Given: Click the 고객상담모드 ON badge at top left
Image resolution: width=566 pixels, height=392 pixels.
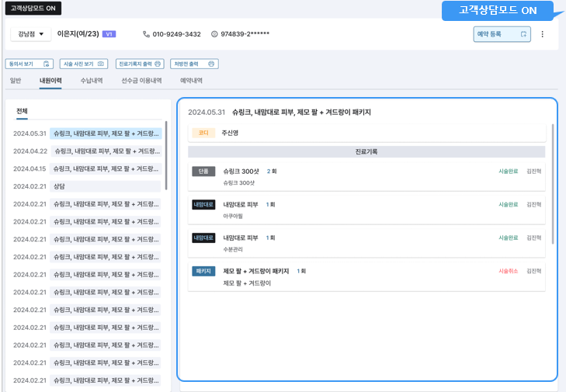Looking at the screenshot, I should click(x=33, y=9).
